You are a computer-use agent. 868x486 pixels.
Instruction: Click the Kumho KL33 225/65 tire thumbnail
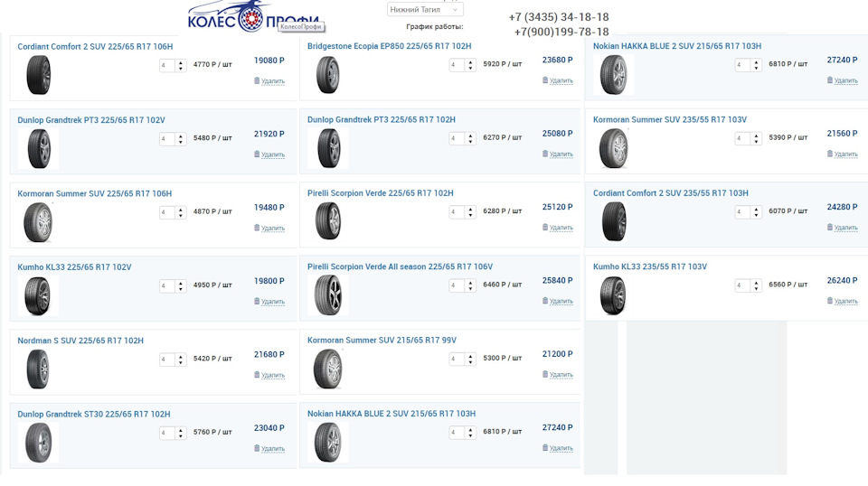point(38,295)
